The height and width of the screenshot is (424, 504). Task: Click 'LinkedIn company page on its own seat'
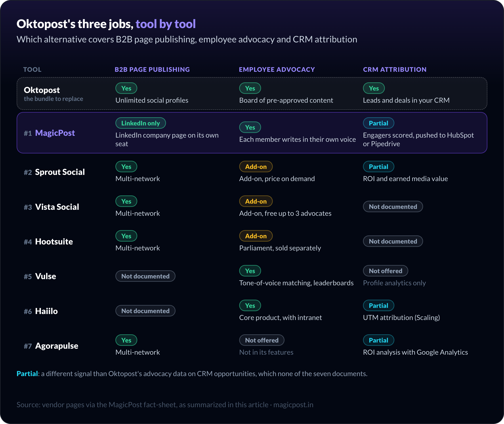pyautogui.click(x=167, y=139)
